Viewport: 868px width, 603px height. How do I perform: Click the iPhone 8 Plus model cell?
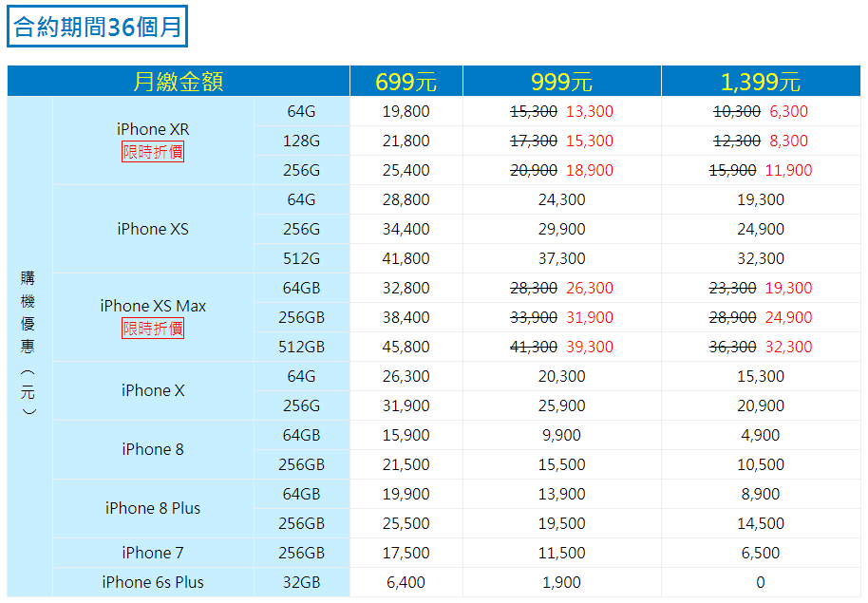coord(153,508)
